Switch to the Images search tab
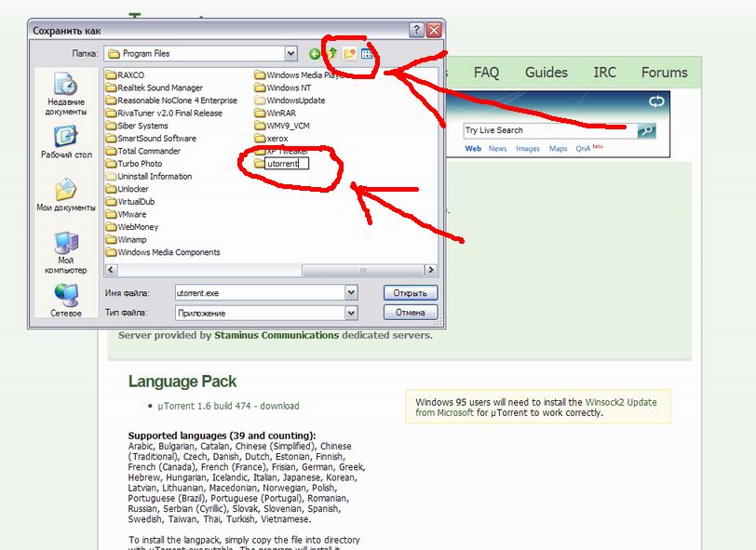 528,149
